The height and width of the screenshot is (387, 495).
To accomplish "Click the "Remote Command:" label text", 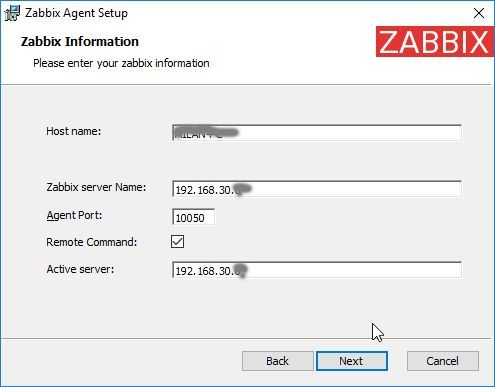I will point(92,242).
